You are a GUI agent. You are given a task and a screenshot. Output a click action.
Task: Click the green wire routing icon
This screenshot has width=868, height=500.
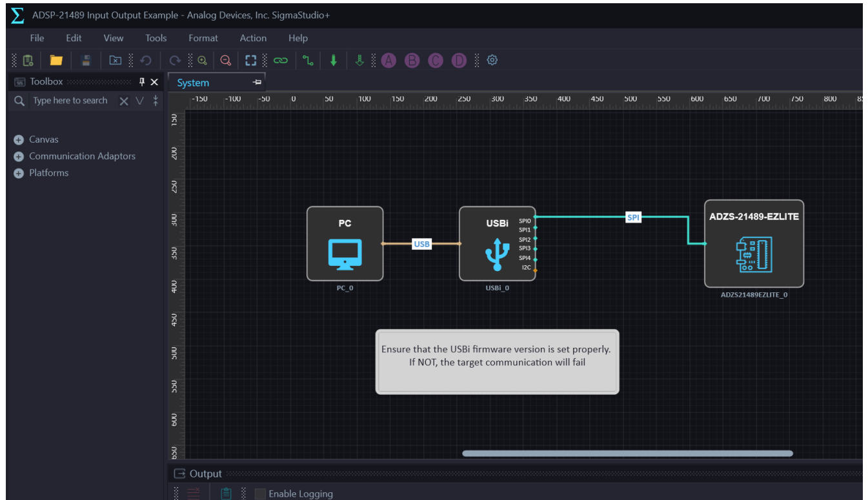click(x=308, y=61)
